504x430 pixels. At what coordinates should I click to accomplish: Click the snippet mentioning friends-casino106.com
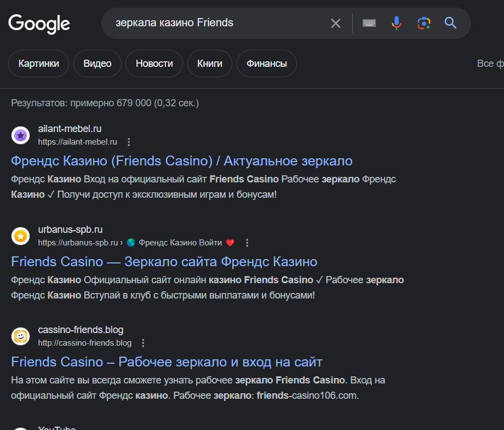(x=198, y=388)
